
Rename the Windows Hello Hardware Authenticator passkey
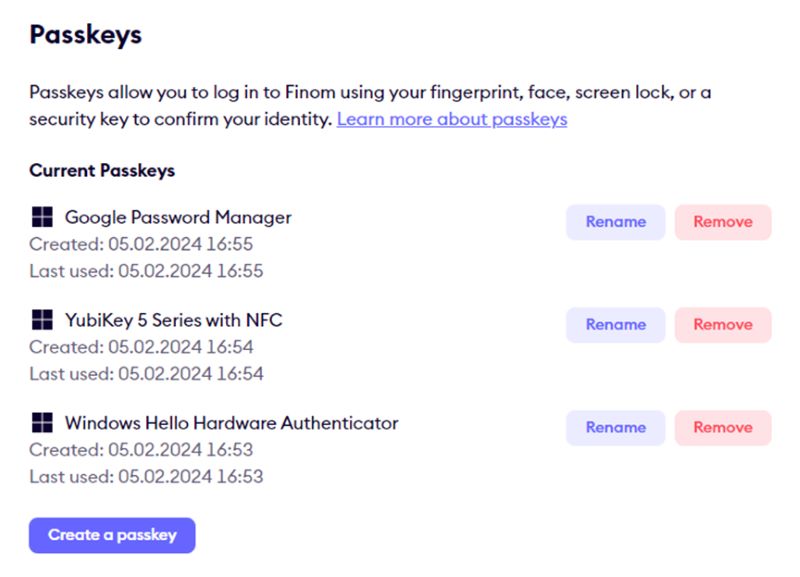(615, 428)
